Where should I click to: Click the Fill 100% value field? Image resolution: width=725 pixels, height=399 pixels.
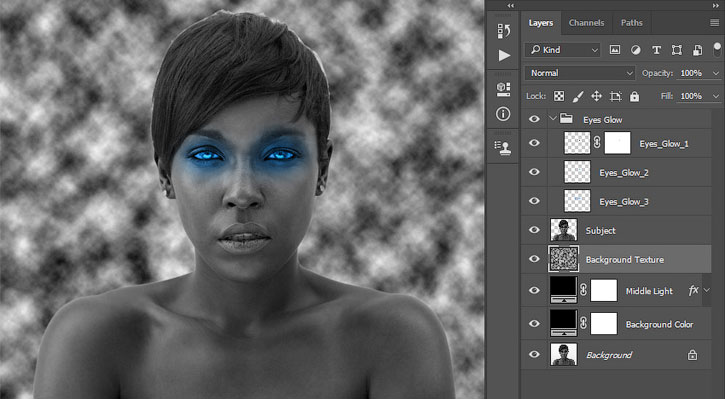pyautogui.click(x=692, y=96)
